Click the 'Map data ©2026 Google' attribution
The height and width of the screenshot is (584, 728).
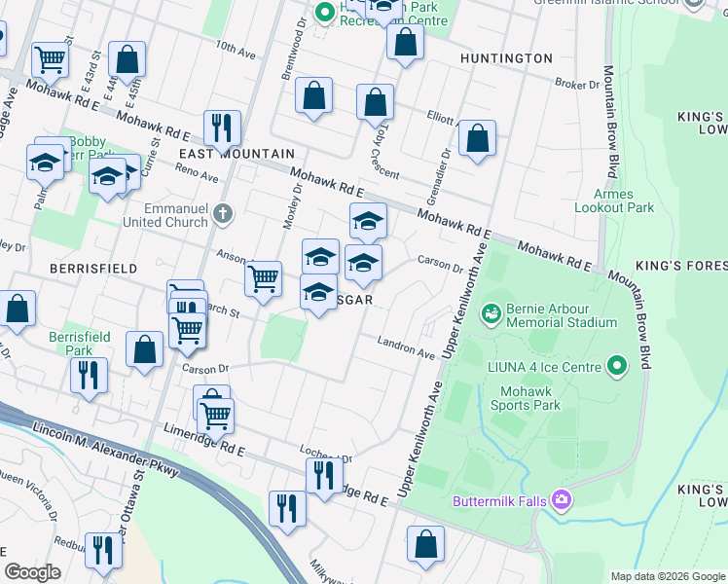[x=668, y=576]
